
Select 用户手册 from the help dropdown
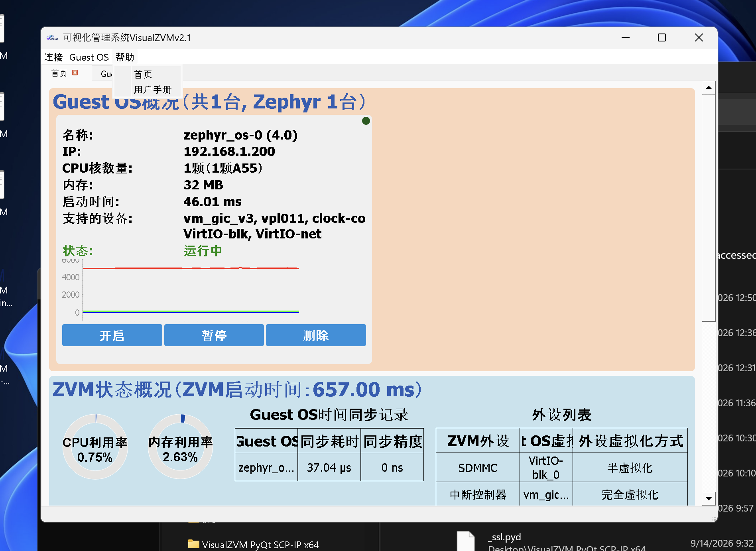(153, 89)
